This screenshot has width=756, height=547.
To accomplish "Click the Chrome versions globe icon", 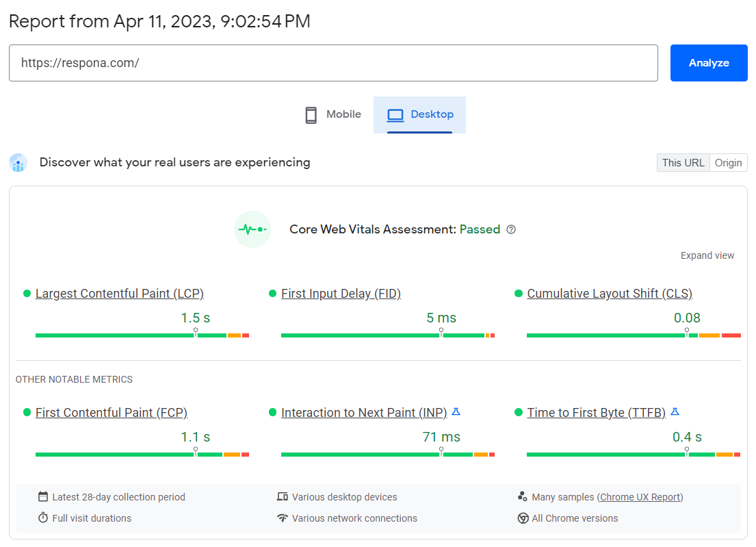I will pos(523,518).
